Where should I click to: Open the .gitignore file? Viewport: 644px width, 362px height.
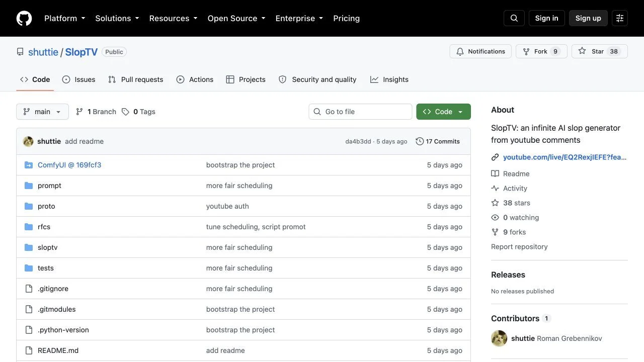click(53, 289)
